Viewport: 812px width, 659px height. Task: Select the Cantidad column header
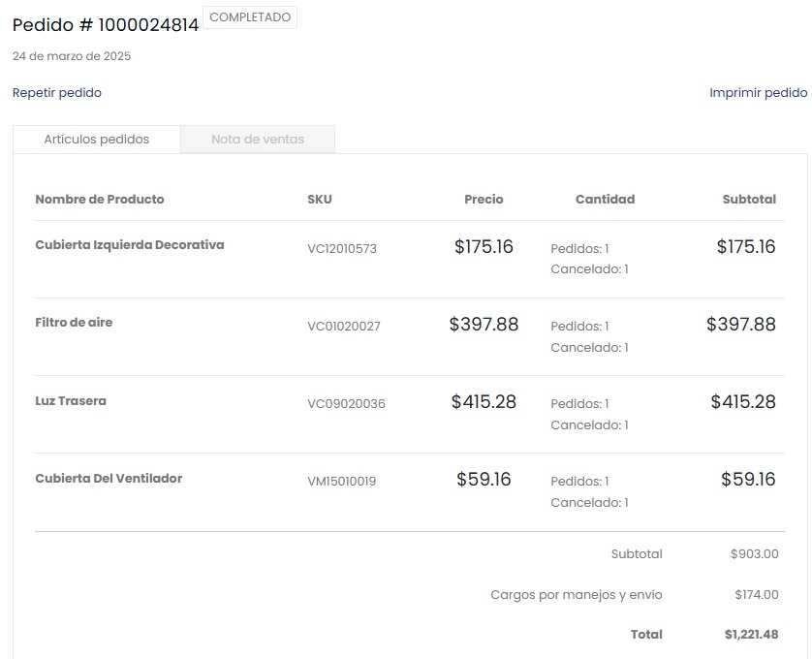click(605, 199)
